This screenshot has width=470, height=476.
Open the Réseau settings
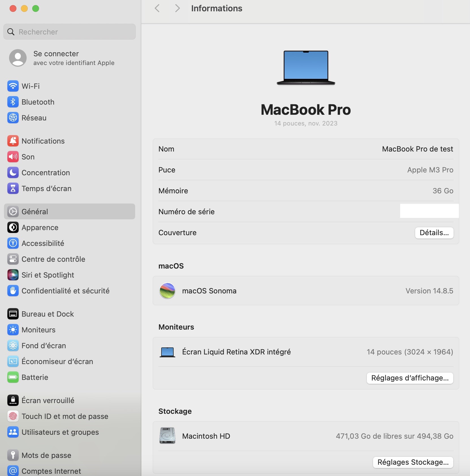[x=34, y=118]
